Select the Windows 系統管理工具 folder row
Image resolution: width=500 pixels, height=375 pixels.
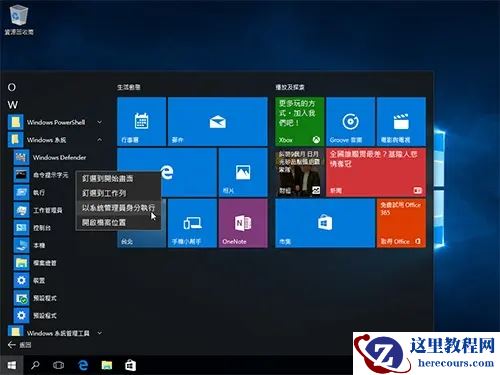(55, 332)
